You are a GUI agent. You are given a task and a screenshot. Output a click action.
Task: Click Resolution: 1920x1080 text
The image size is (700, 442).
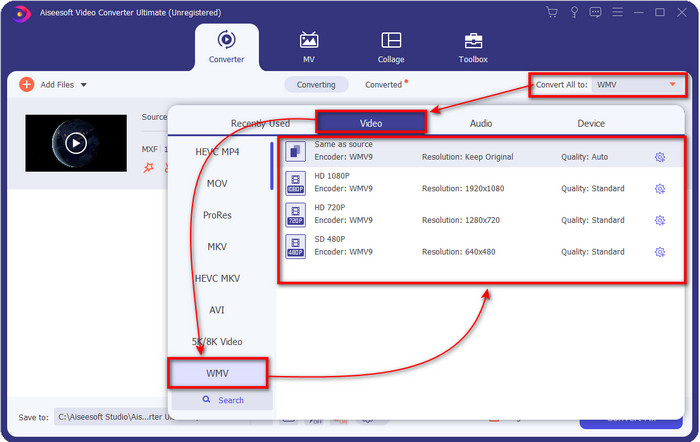(x=463, y=188)
